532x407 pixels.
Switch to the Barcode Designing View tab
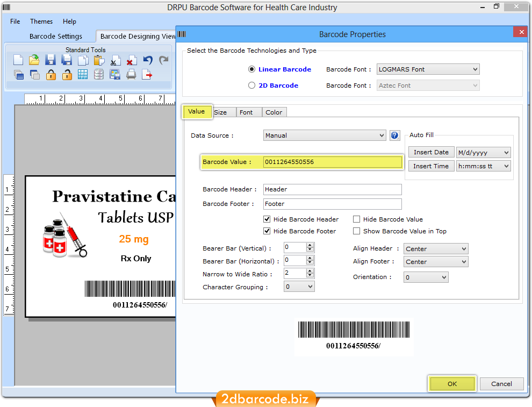(136, 37)
